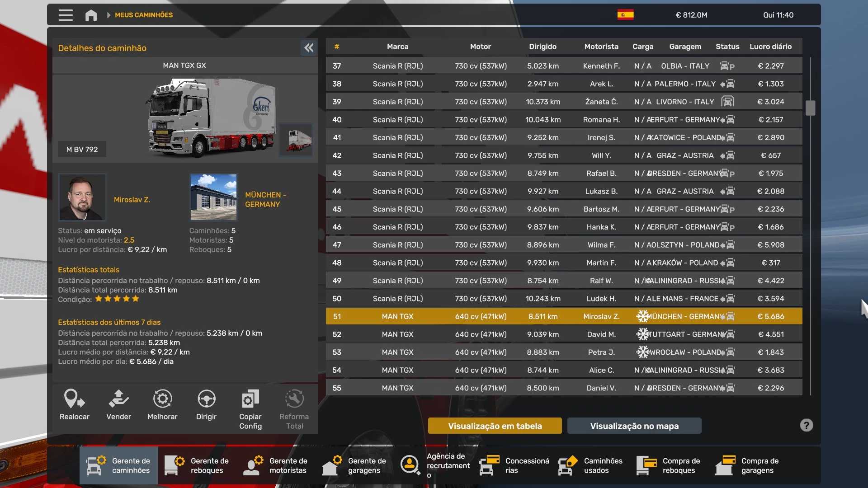Go to the home screen icon
The height and width of the screenshot is (488, 868).
click(91, 15)
